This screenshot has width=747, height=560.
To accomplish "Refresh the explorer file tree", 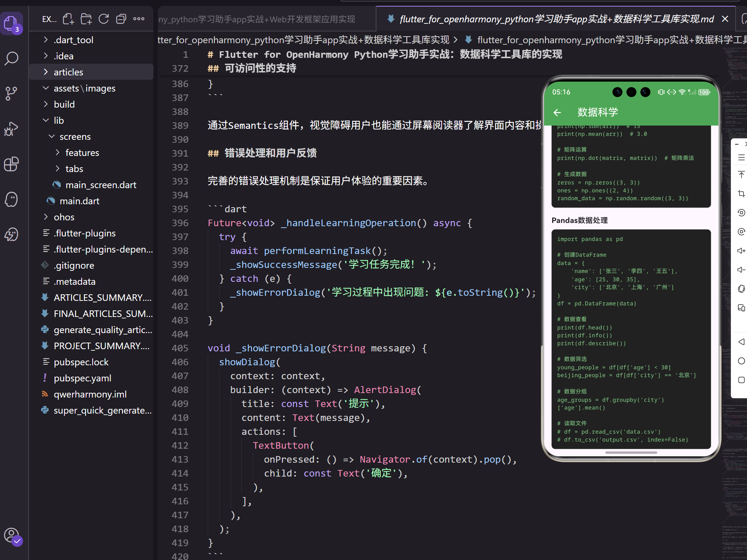I will [x=104, y=19].
